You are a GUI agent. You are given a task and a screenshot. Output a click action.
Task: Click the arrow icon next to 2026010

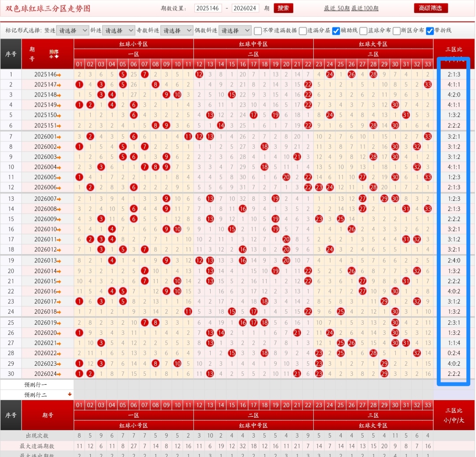(x=59, y=229)
